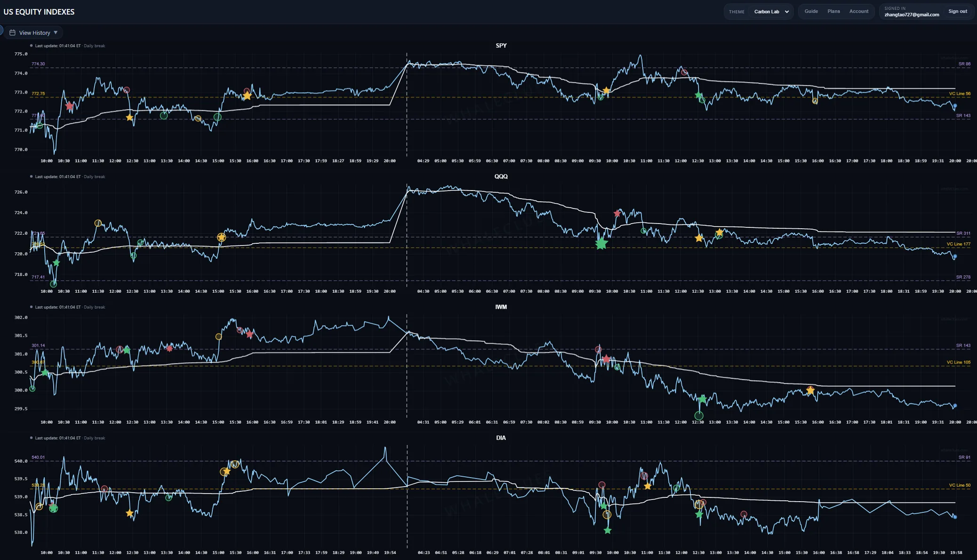This screenshot has width=977, height=560.
Task: Go to the Plans page
Action: (x=833, y=11)
